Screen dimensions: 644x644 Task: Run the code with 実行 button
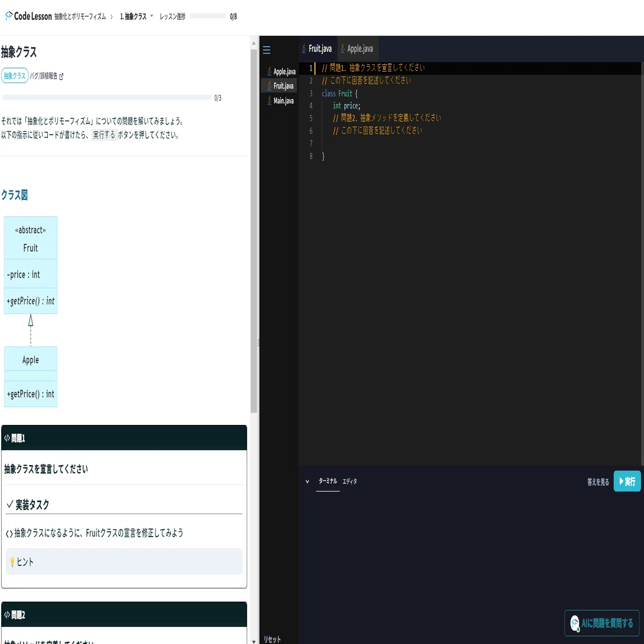[627, 481]
